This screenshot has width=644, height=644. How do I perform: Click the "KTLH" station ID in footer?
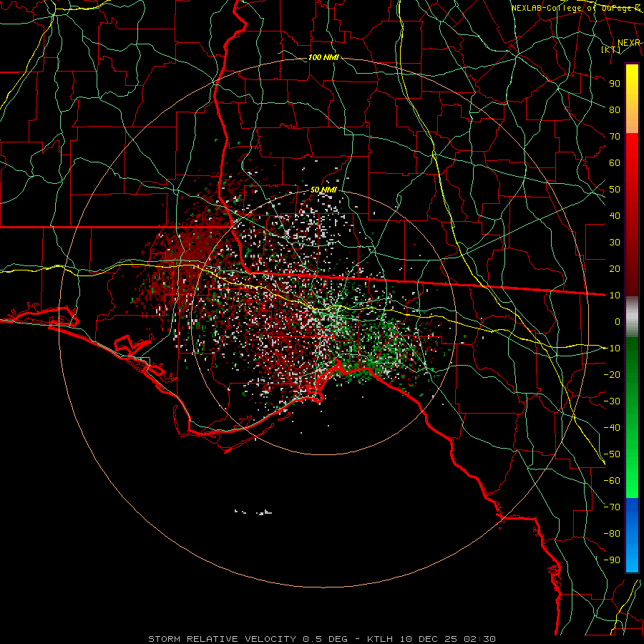coord(380,639)
